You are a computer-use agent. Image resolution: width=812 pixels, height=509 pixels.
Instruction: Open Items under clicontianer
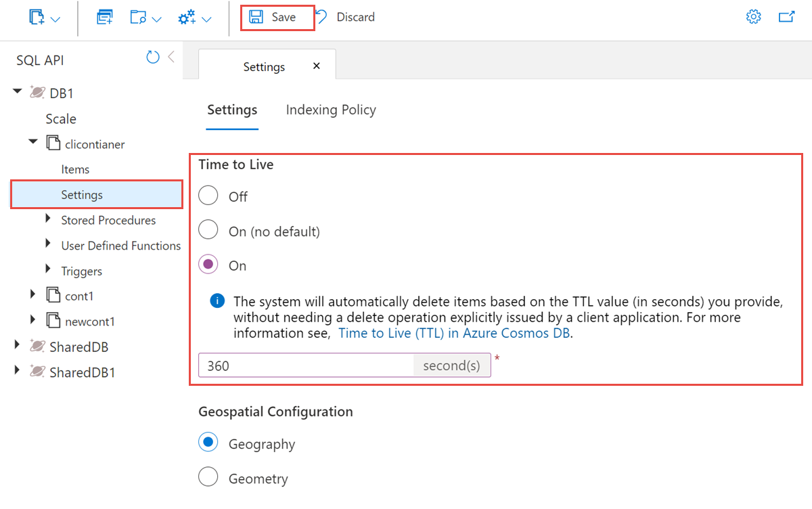75,169
